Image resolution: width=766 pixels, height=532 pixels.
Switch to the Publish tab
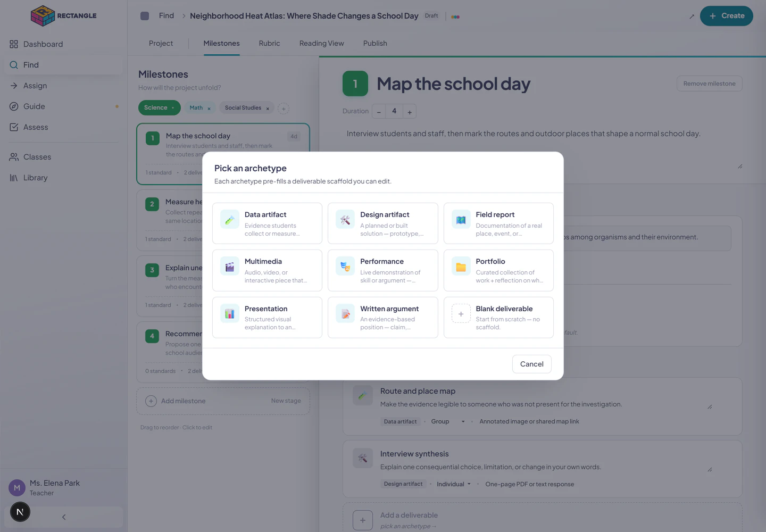coord(375,43)
